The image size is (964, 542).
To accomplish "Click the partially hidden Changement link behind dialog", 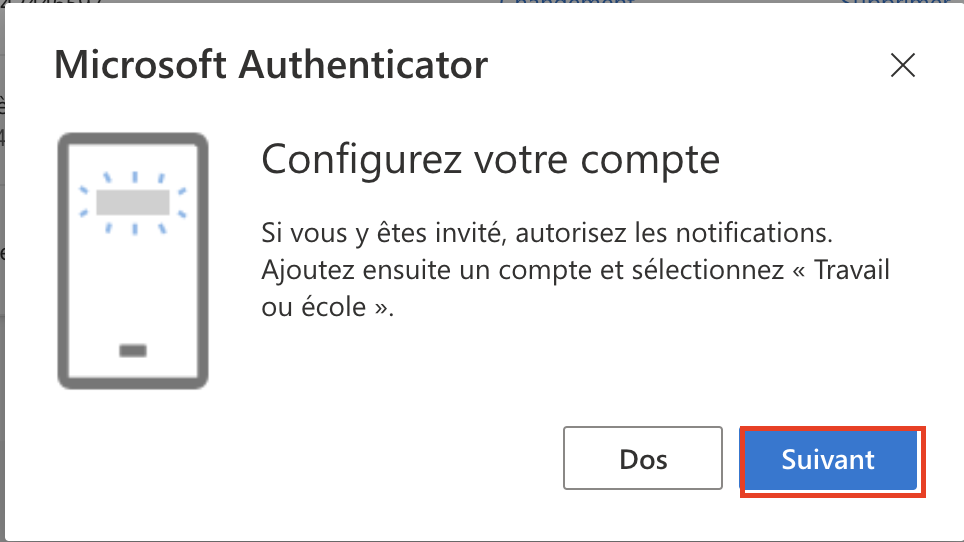I will (x=567, y=4).
